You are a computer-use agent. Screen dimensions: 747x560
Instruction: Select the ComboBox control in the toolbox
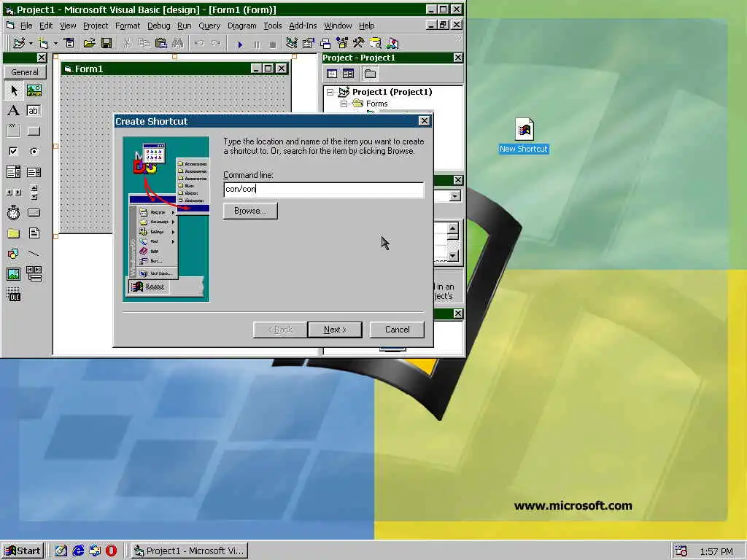(14, 171)
